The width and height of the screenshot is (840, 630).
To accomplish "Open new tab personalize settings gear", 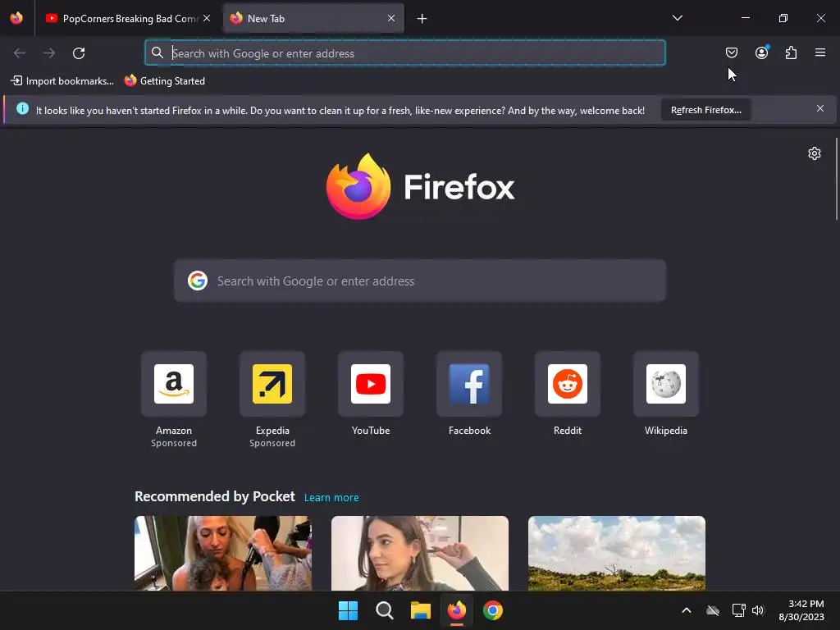I will (x=815, y=153).
